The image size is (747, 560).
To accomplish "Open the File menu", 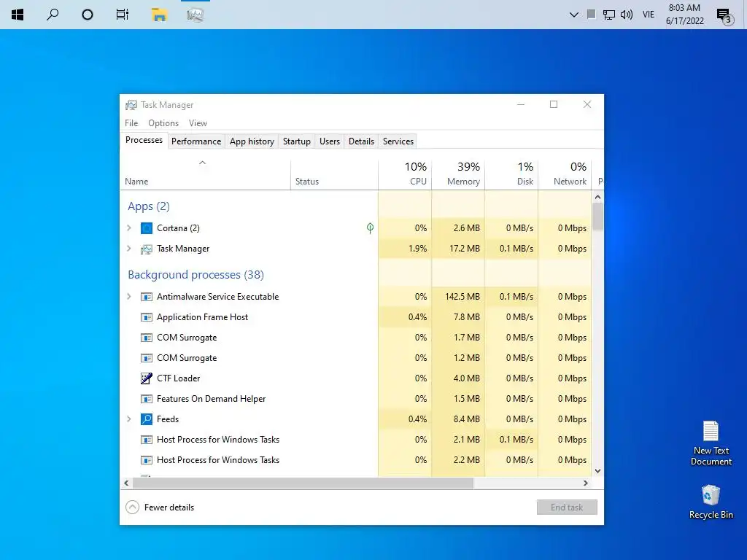I will (x=131, y=122).
